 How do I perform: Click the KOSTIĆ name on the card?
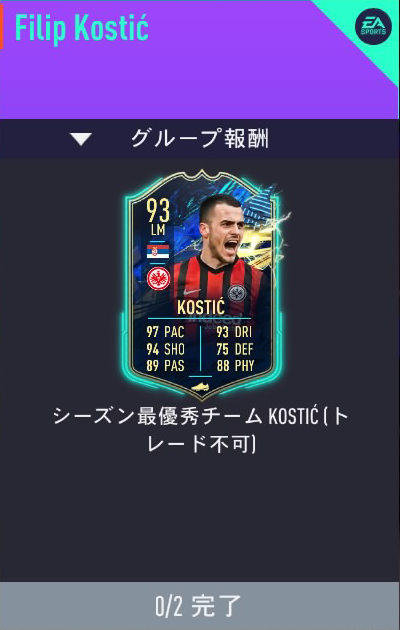click(201, 308)
